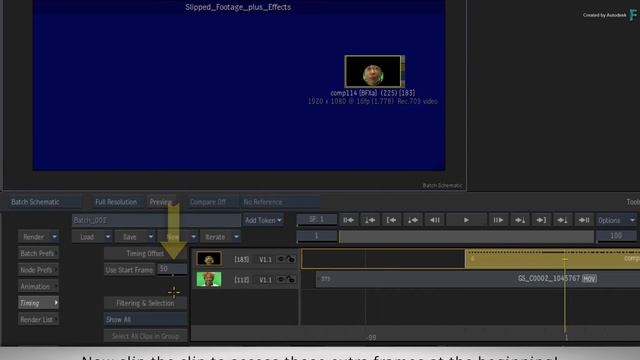The image size is (640, 360).
Task: Click the Timing Offset button
Action: click(x=145, y=253)
